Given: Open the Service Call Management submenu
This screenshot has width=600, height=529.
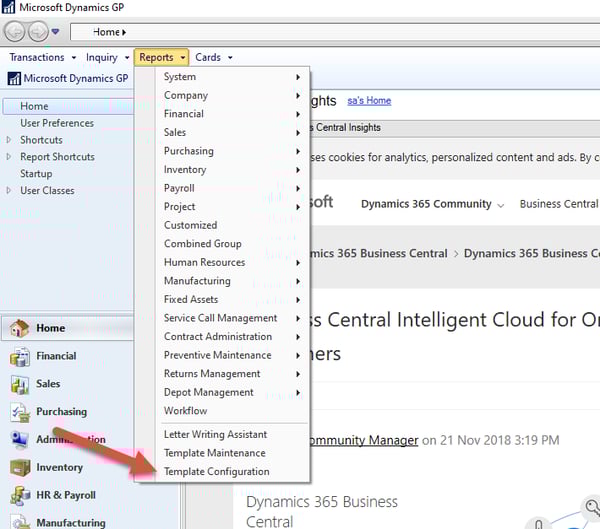Looking at the screenshot, I should coord(232,318).
